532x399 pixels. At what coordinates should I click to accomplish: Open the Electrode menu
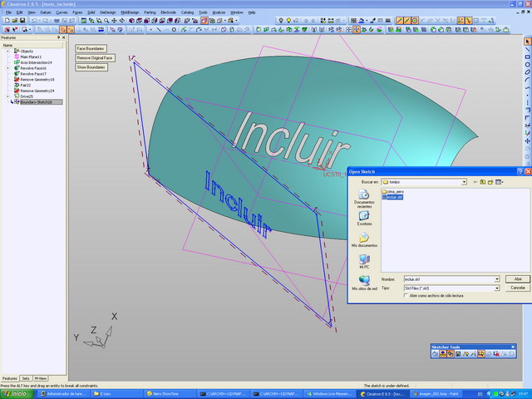click(168, 12)
